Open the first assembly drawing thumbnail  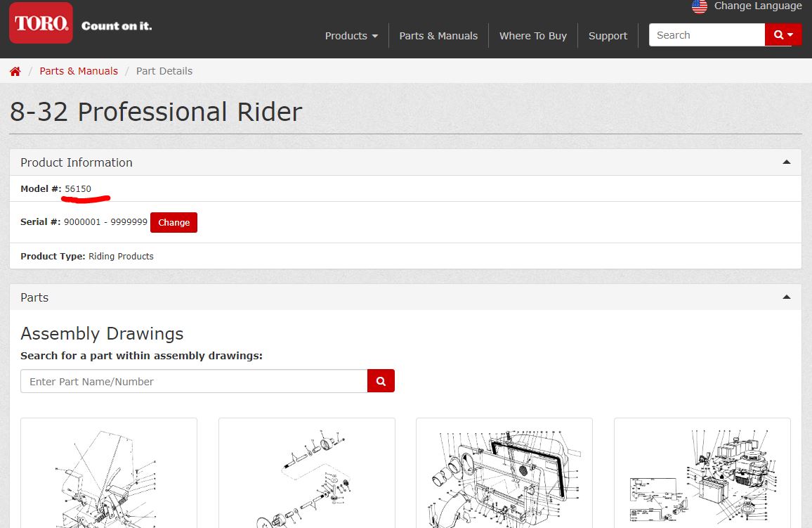[x=109, y=473]
